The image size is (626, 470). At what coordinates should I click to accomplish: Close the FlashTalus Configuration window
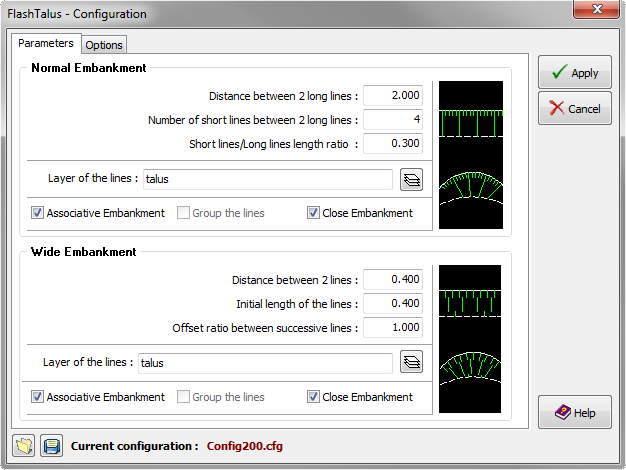coord(596,9)
